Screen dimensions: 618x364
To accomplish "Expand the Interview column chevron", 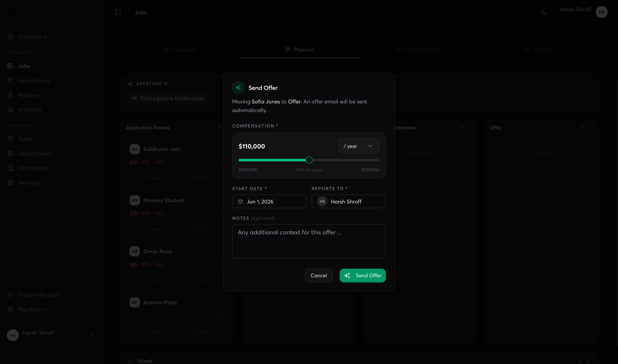I will click(467, 127).
